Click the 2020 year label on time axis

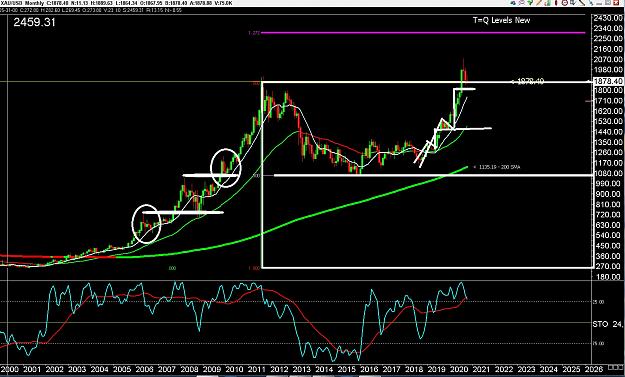[460, 369]
